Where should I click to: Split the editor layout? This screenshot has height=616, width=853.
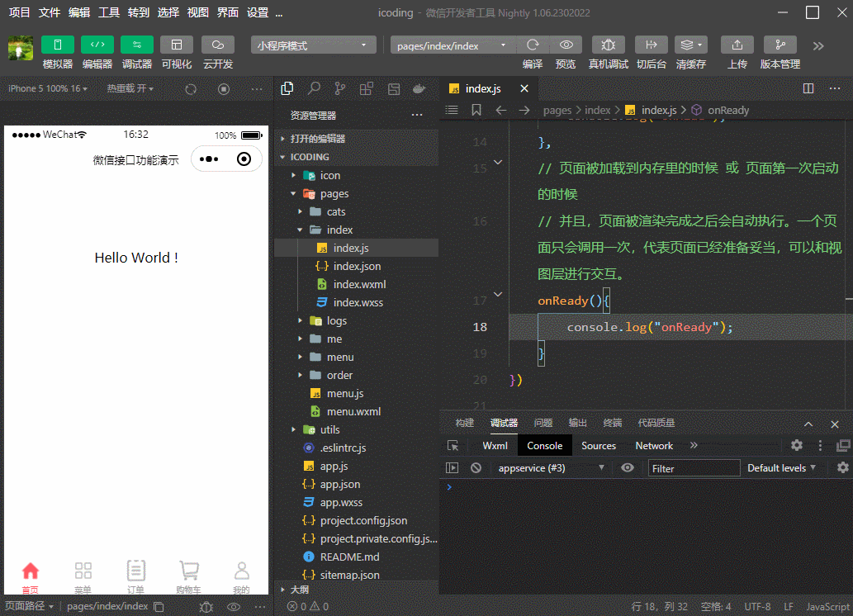tap(808, 88)
